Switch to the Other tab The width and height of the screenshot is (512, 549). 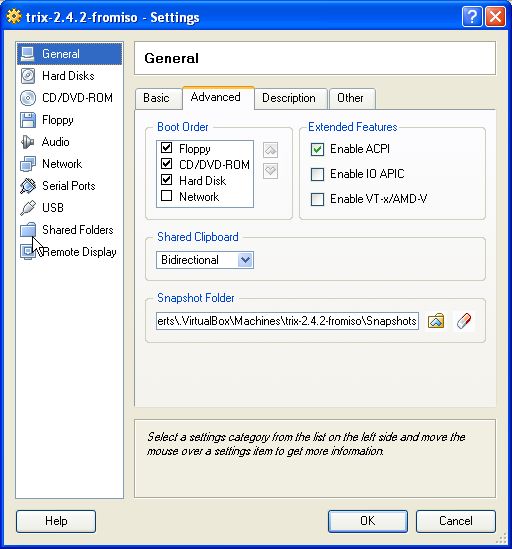(x=352, y=98)
